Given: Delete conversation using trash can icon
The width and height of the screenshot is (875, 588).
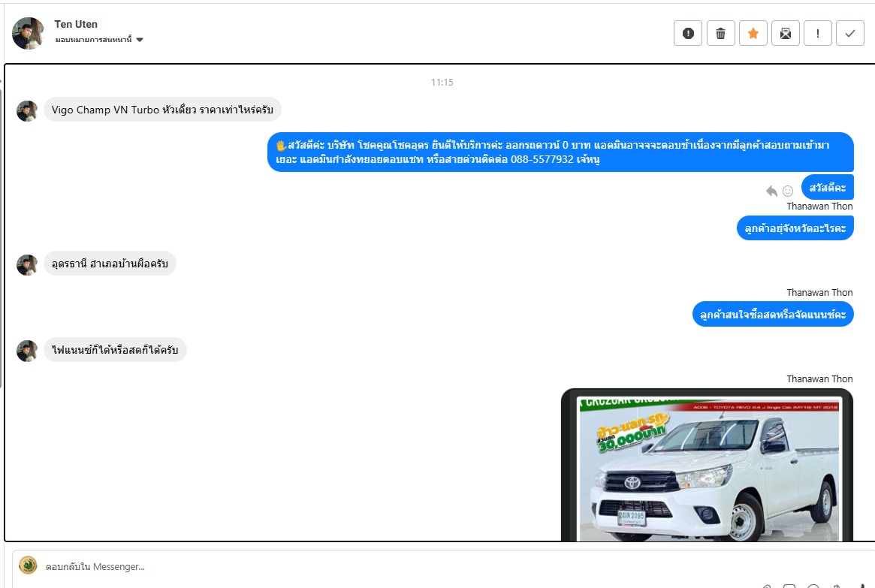Looking at the screenshot, I should pos(720,34).
